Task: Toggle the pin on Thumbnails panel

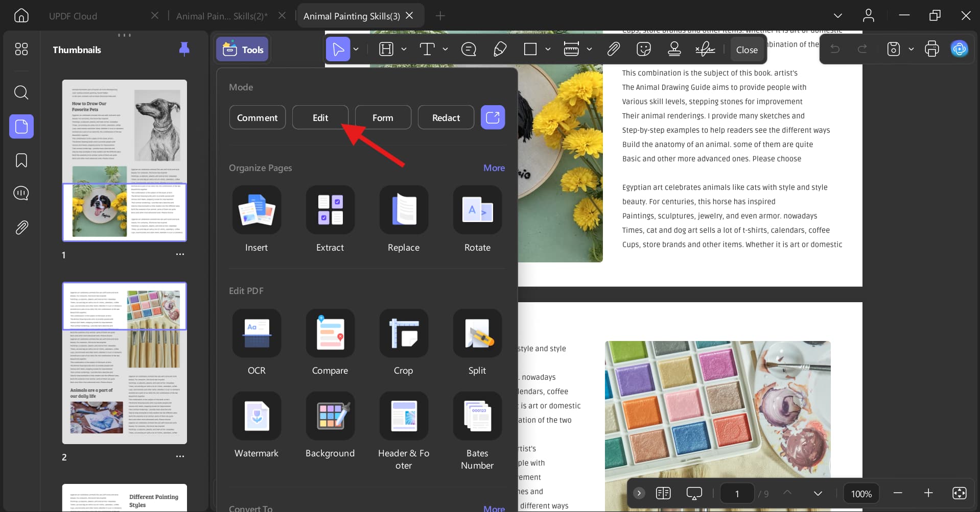Action: pos(184,49)
